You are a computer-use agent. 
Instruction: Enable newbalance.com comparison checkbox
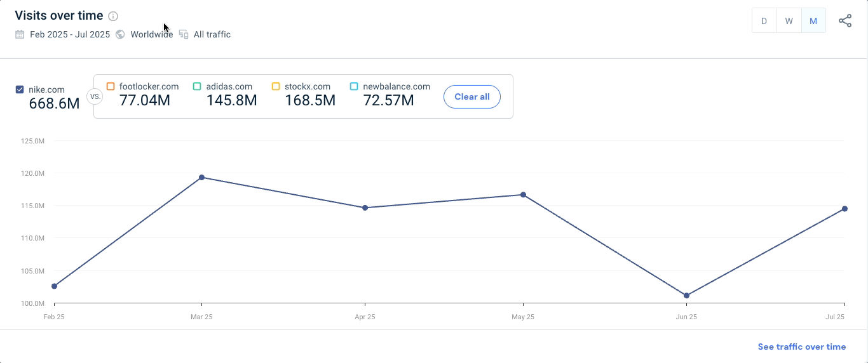(354, 86)
